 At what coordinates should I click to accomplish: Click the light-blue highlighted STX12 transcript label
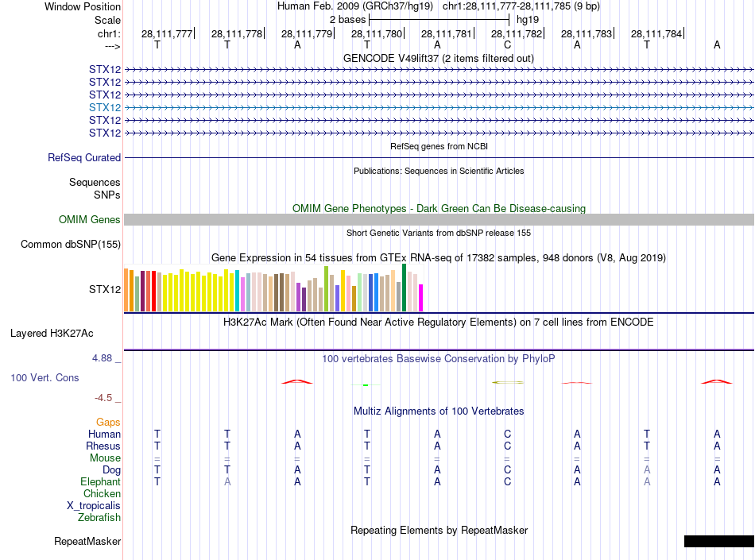tap(105, 107)
